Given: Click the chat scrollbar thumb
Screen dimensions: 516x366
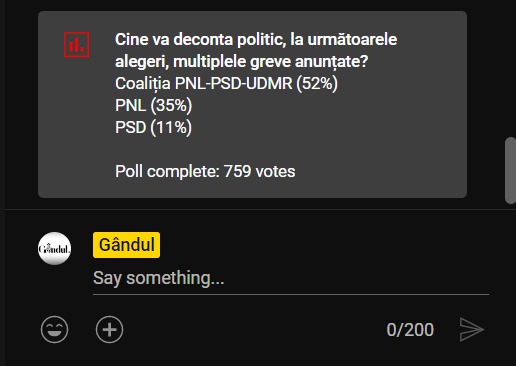Looking at the screenshot, I should pyautogui.click(x=510, y=170).
